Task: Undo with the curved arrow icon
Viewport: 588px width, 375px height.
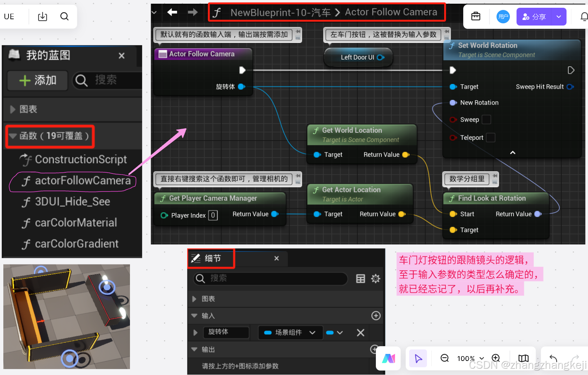Action: [x=554, y=358]
